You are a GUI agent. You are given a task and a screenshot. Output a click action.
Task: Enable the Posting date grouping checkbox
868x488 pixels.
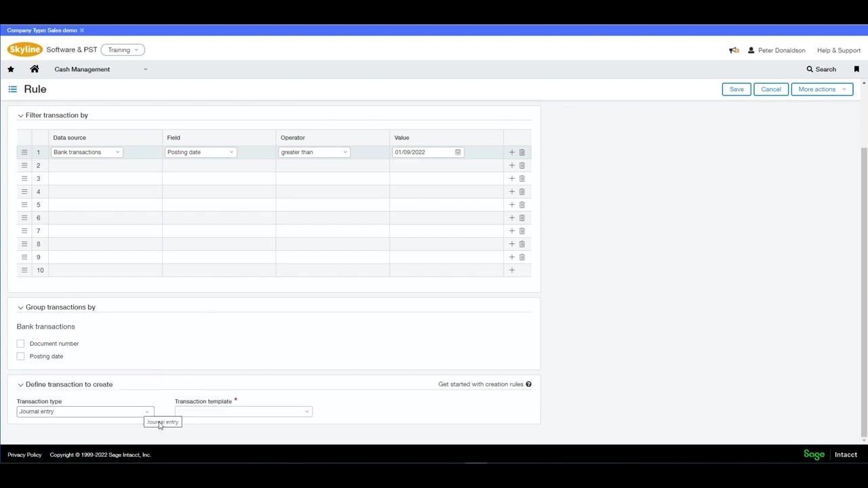click(20, 357)
